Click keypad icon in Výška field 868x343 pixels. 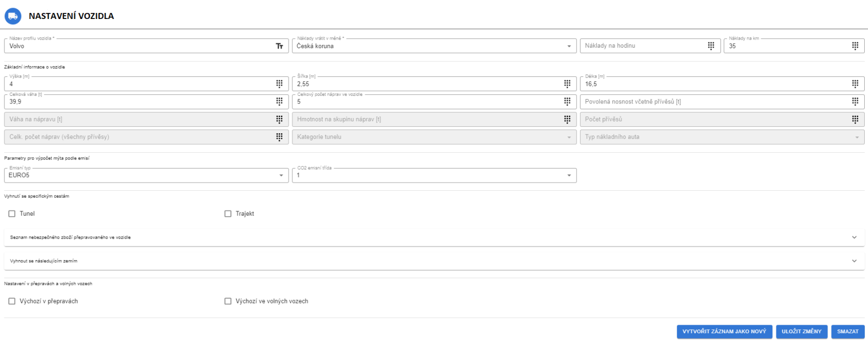(279, 84)
